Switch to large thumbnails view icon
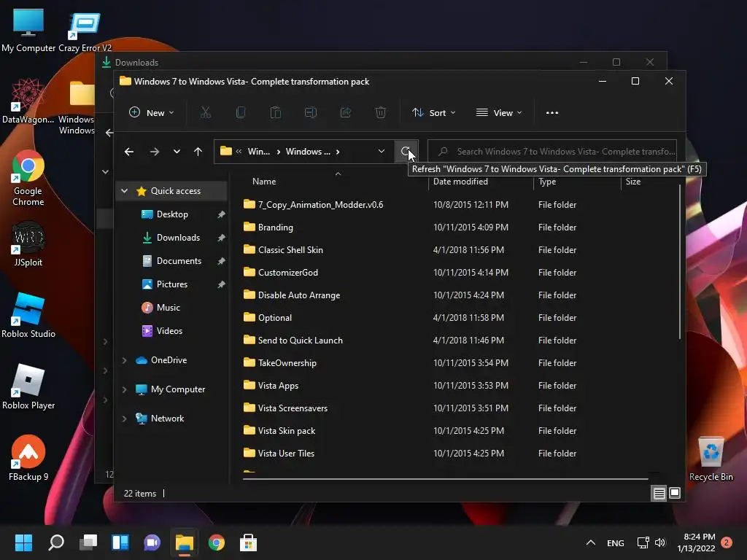747x560 pixels. click(675, 493)
